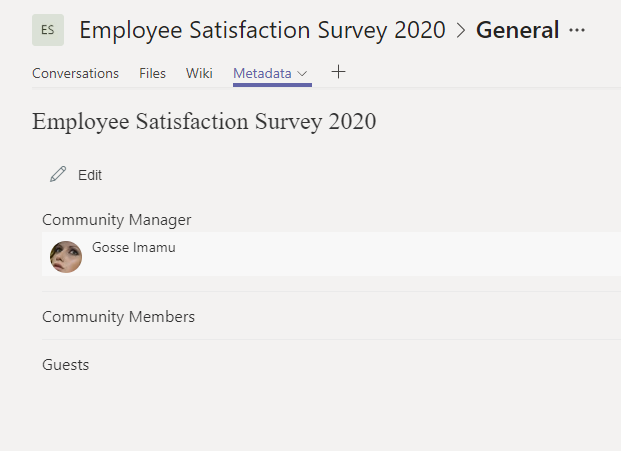Click Gosse Imamu's profile picture
621x451 pixels.
[66, 257]
